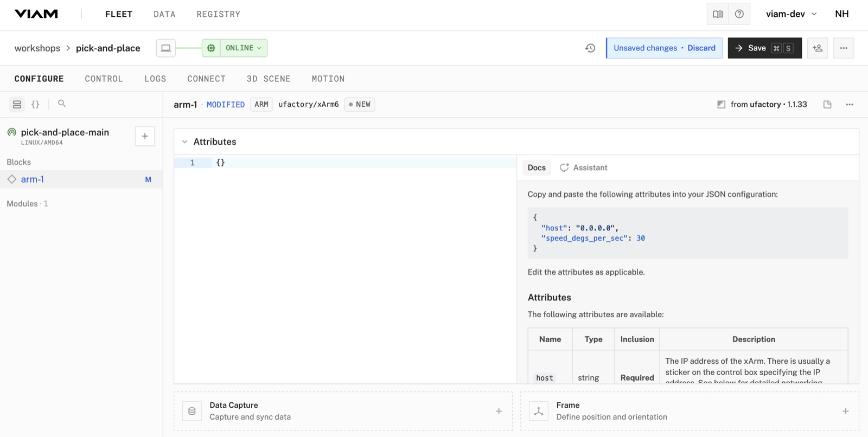This screenshot has width=868, height=437.
Task: Click "speed_degs_per_sec" in the docs snippet
Action: click(x=584, y=238)
